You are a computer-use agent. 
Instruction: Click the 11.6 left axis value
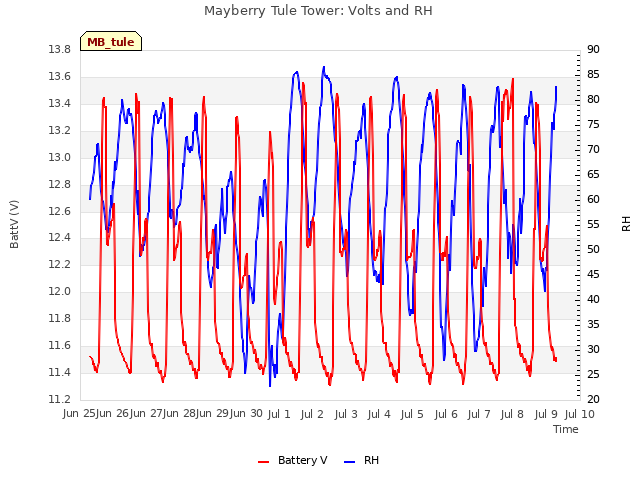[x=60, y=345]
